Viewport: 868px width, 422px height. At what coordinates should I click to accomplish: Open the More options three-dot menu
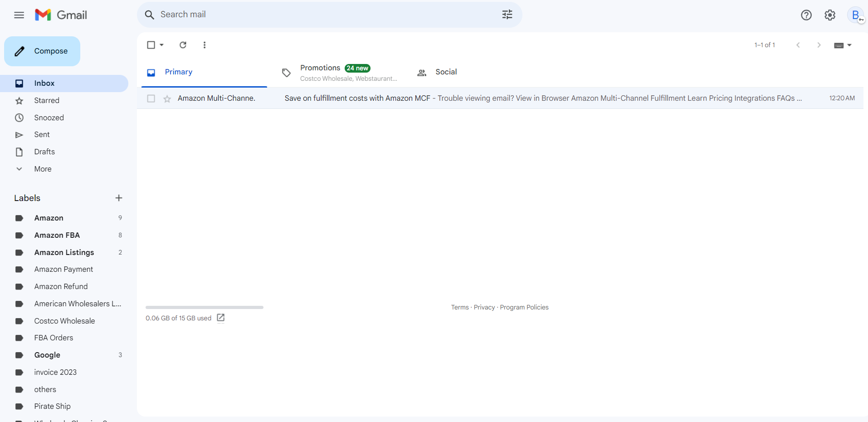pos(205,45)
